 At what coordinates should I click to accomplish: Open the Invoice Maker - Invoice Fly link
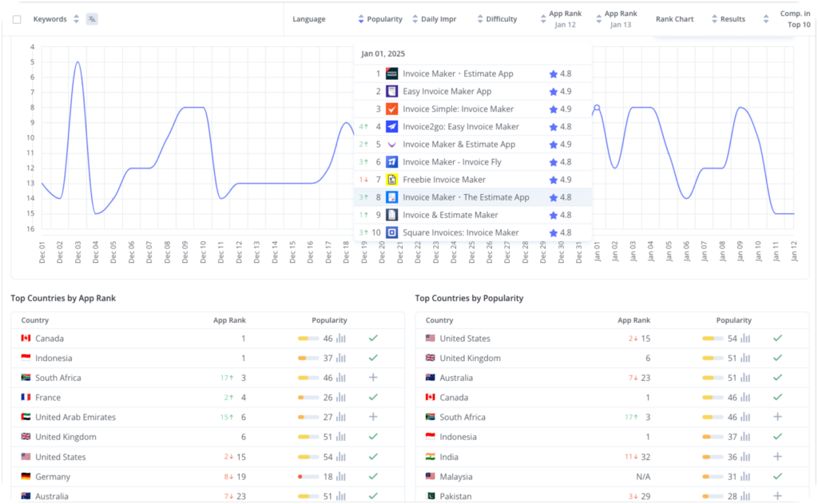452,162
